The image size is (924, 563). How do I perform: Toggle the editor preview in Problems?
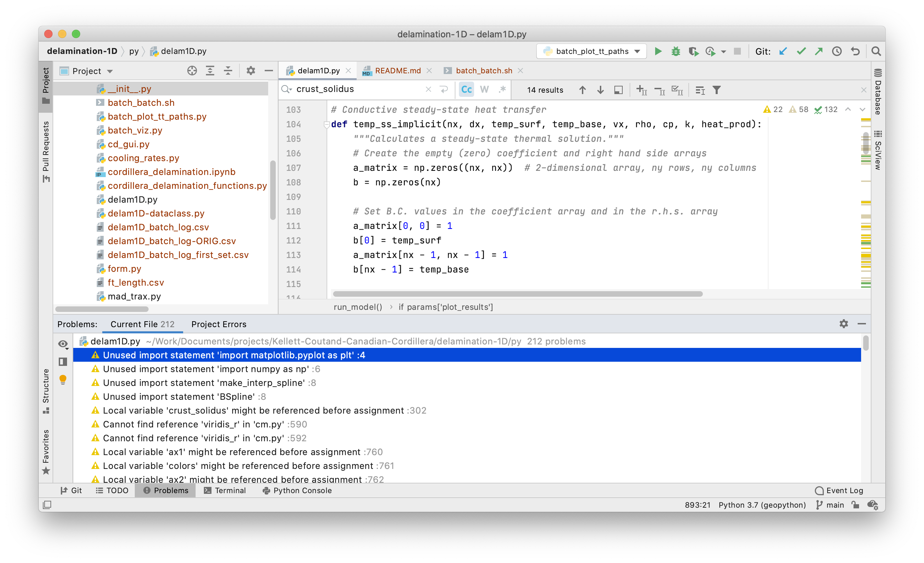(x=63, y=362)
